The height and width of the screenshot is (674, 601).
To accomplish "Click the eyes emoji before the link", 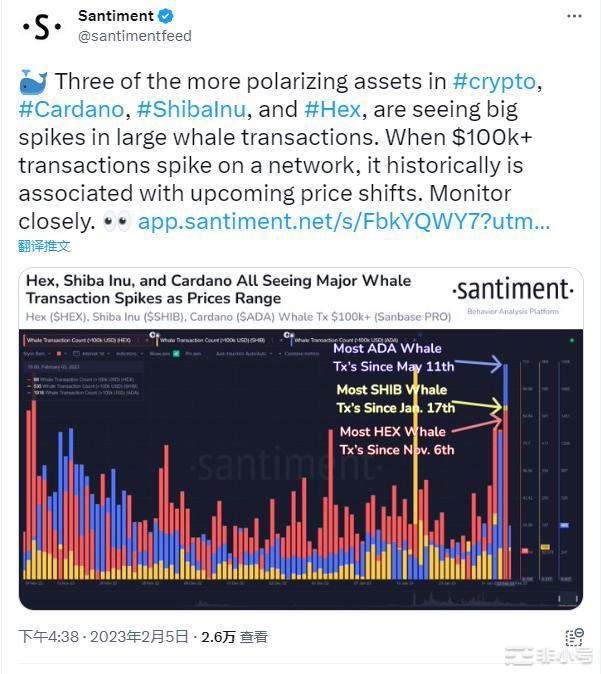I will tap(116, 221).
